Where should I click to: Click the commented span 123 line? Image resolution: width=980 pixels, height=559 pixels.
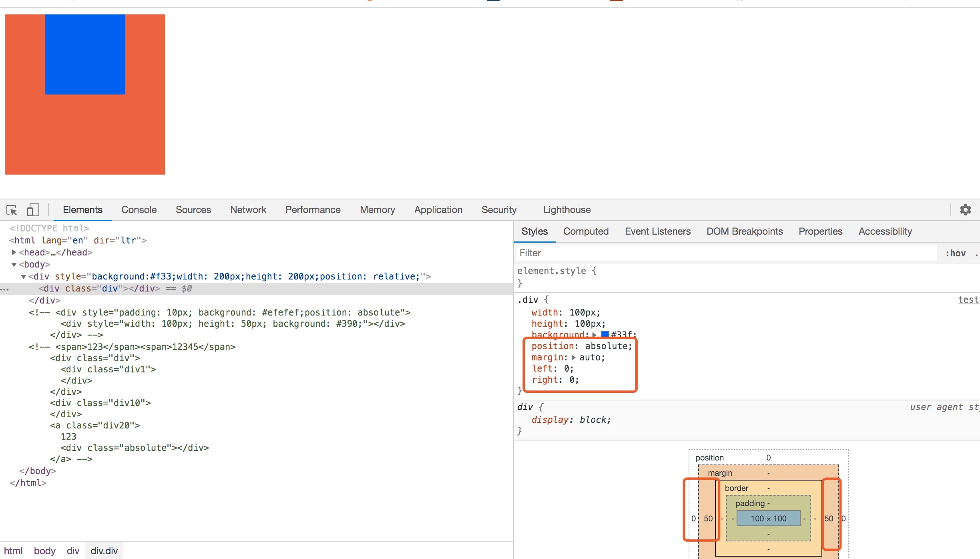132,347
